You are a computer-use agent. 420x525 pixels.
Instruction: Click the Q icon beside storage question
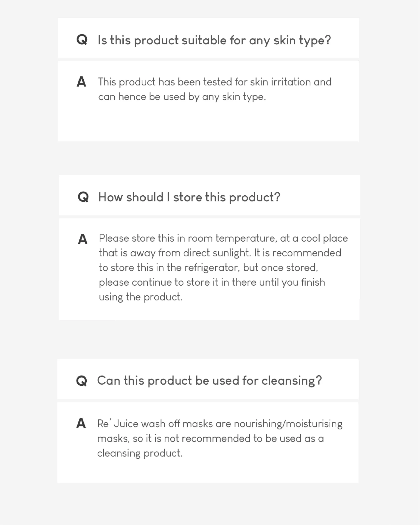pos(83,197)
